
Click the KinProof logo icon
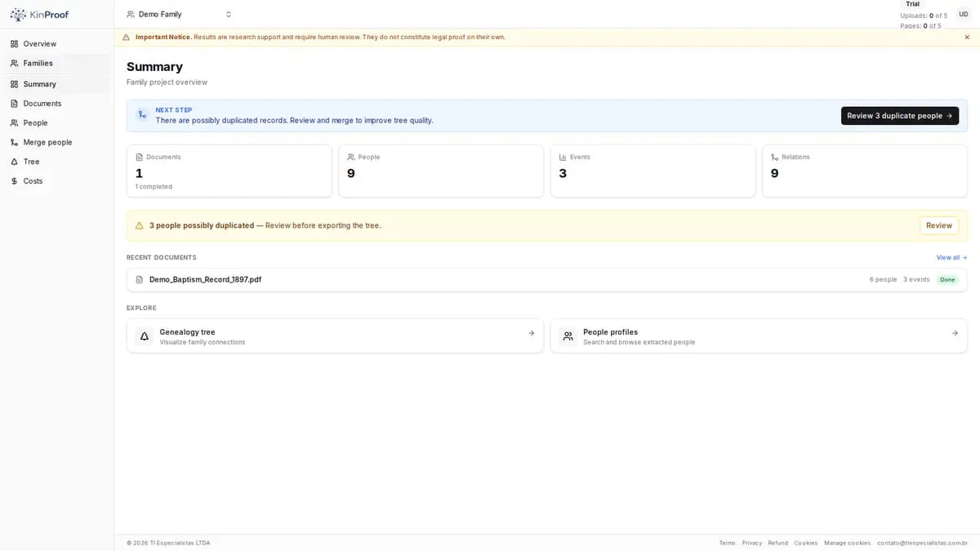click(x=18, y=15)
